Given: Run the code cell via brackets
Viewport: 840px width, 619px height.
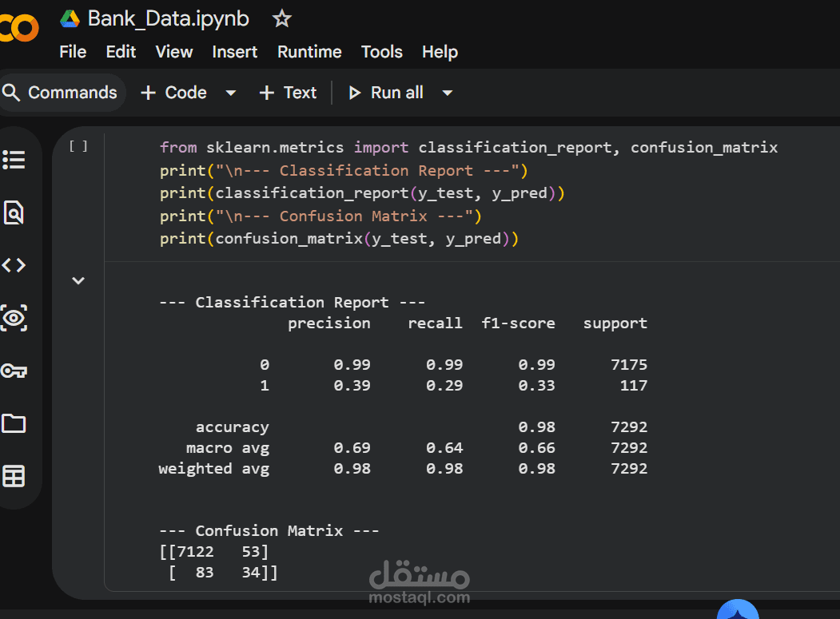Looking at the screenshot, I should click(78, 146).
